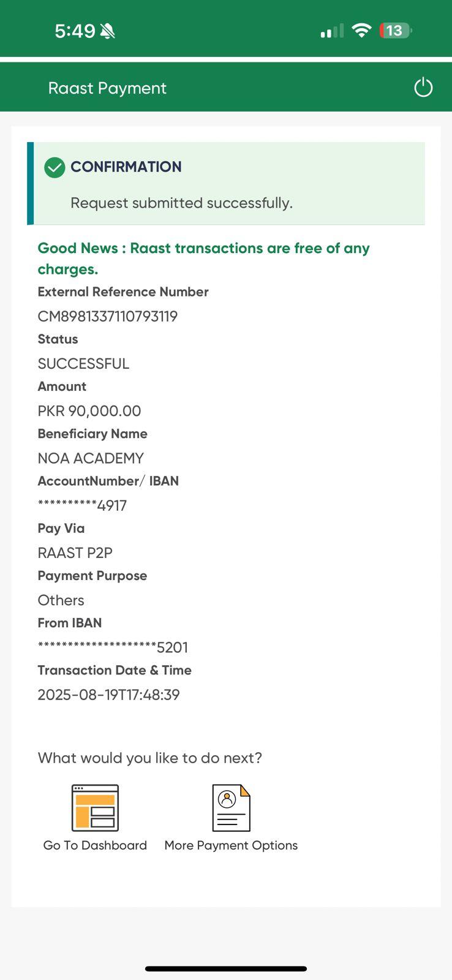452x980 pixels.
Task: Tap the battery indicator showing 13
Action: click(395, 31)
